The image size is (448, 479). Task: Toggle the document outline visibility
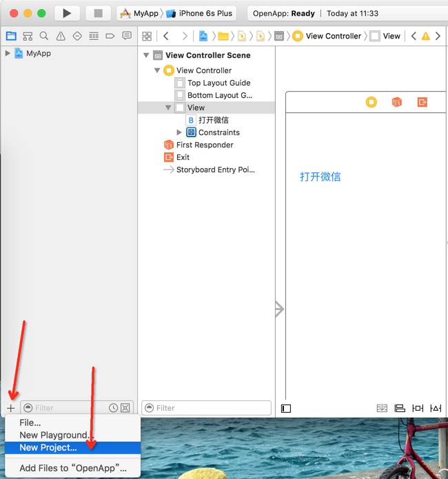pos(286,409)
